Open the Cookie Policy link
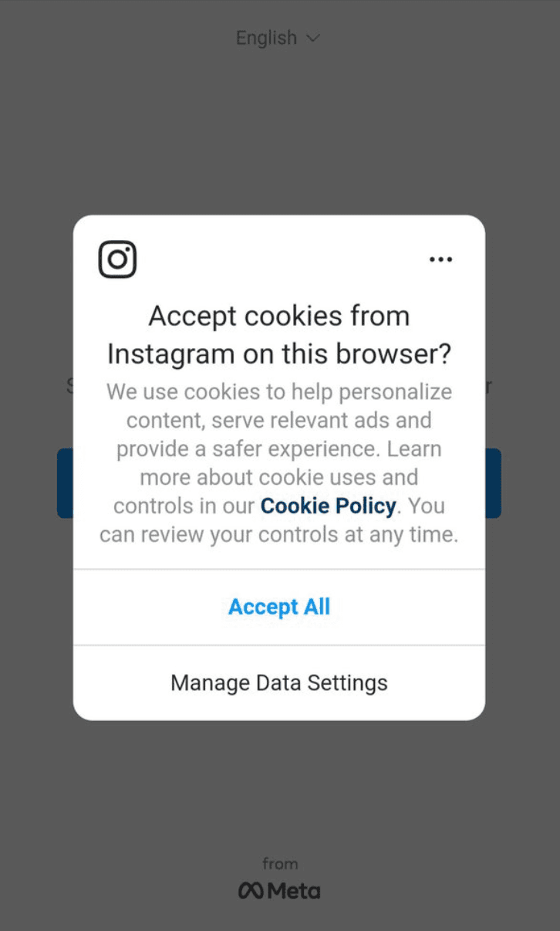Viewport: 560px width, 931px height. (329, 506)
